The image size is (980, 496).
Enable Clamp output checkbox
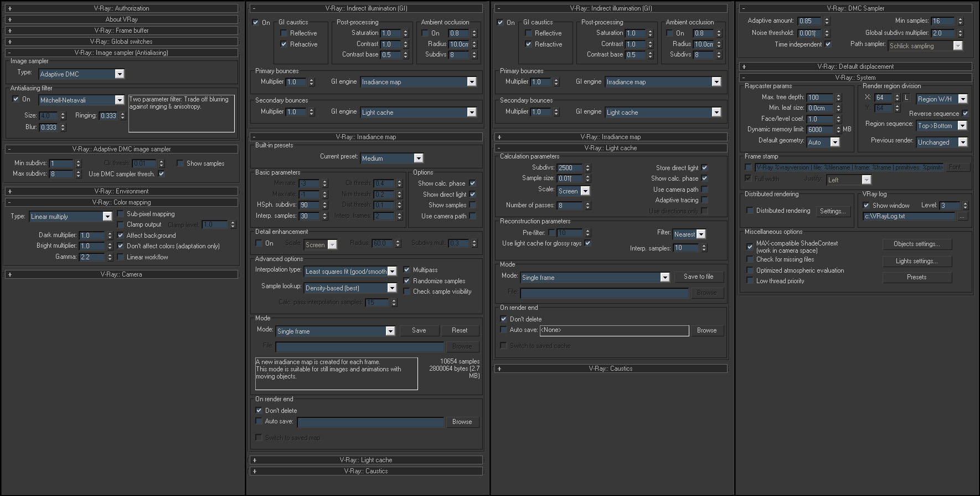121,224
